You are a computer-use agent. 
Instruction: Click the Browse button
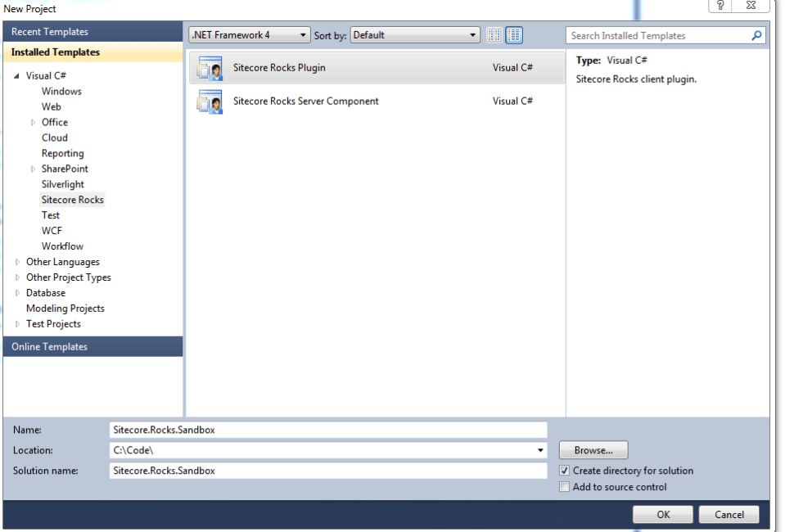pos(592,449)
